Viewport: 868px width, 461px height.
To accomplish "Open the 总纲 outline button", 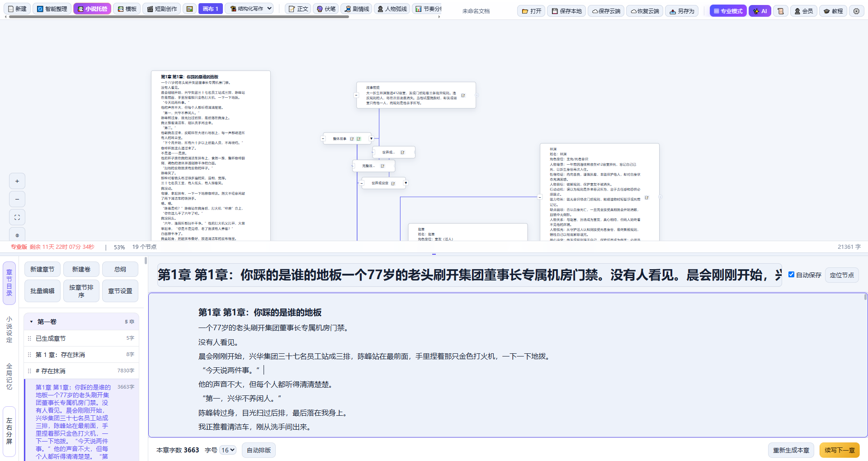I will 120,269.
